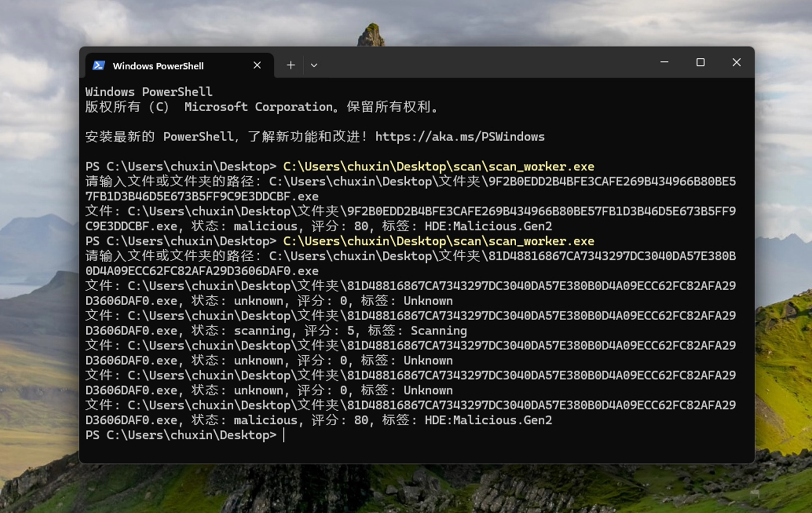
Task: Click the close icon of the terminal window
Action: [736, 62]
